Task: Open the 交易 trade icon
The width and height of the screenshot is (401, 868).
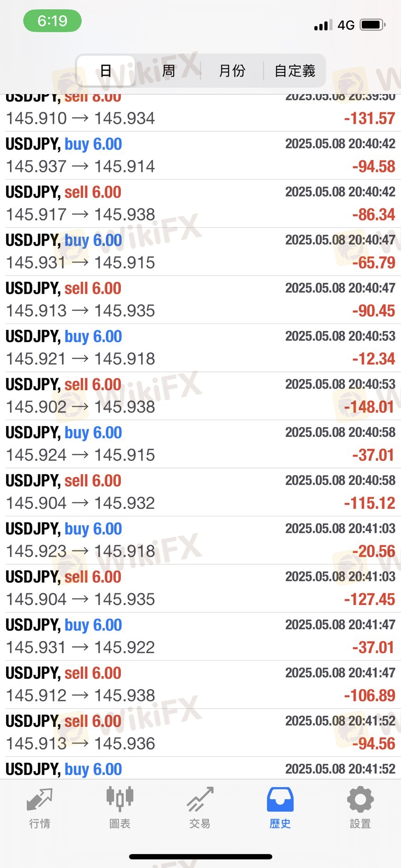Action: (200, 799)
